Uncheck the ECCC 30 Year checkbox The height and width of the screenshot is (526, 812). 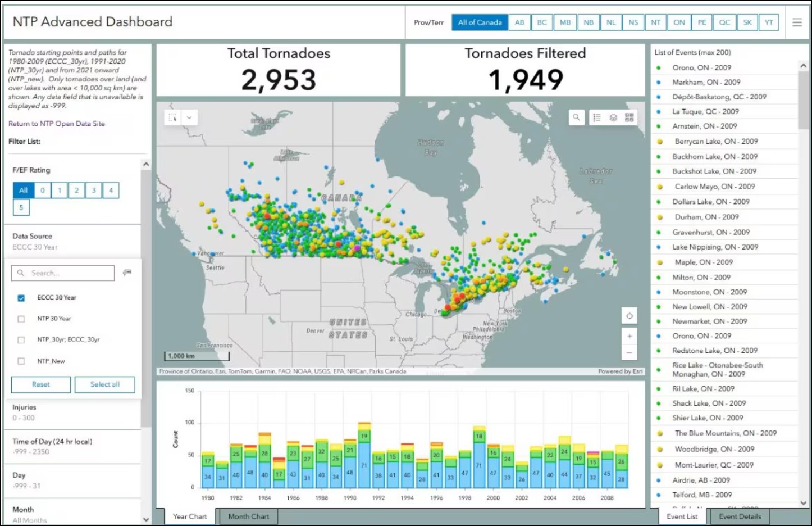(21, 298)
